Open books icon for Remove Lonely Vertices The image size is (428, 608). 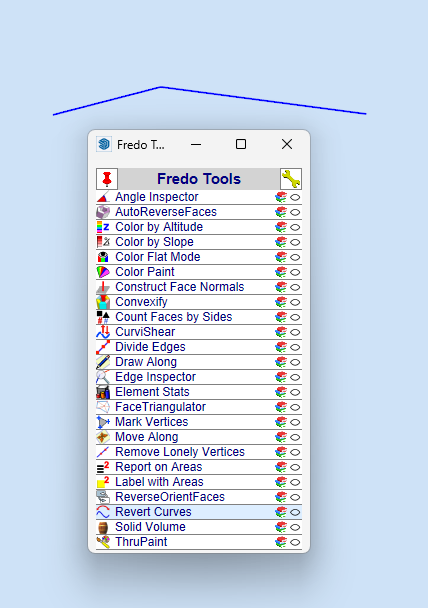click(281, 452)
